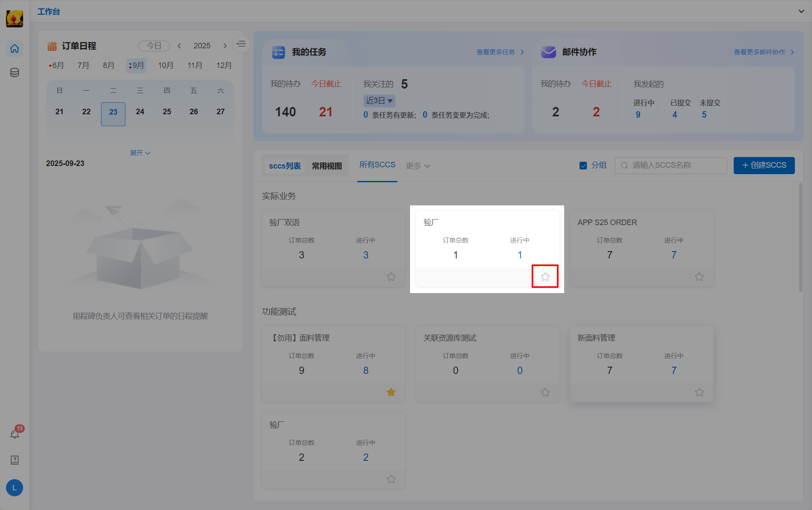Viewport: 812px width, 510px height.
Task: Collapse the order schedule panel icon
Action: tap(241, 44)
